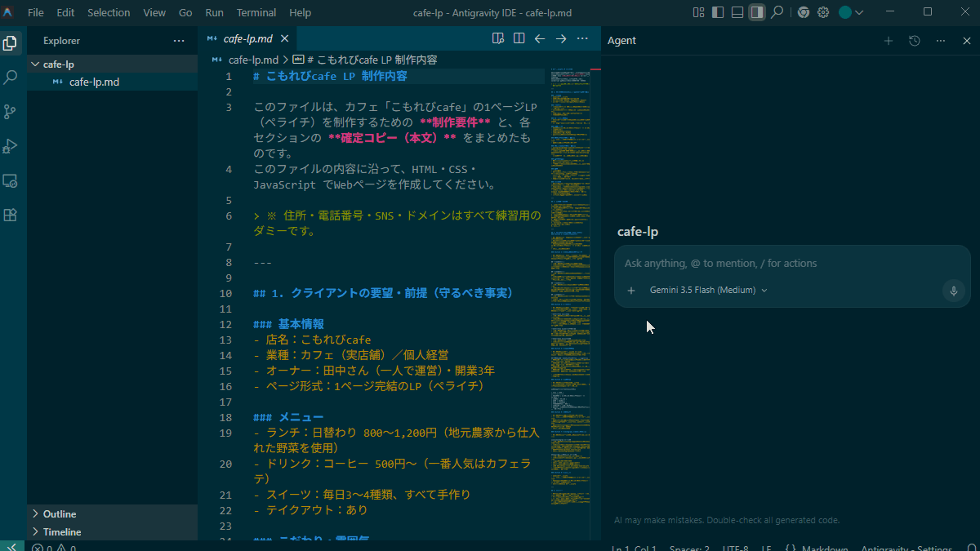Click the microphone voice input button
The height and width of the screenshot is (551, 980).
coord(953,291)
